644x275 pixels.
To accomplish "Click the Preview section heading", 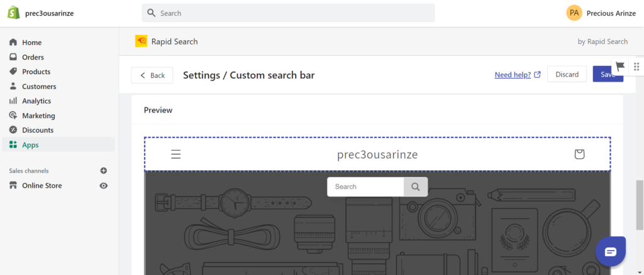I will click(x=158, y=111).
